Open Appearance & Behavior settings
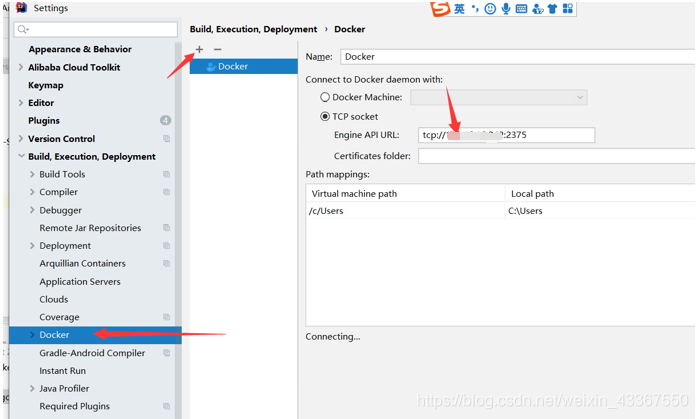This screenshot has height=419, width=698. pos(80,49)
